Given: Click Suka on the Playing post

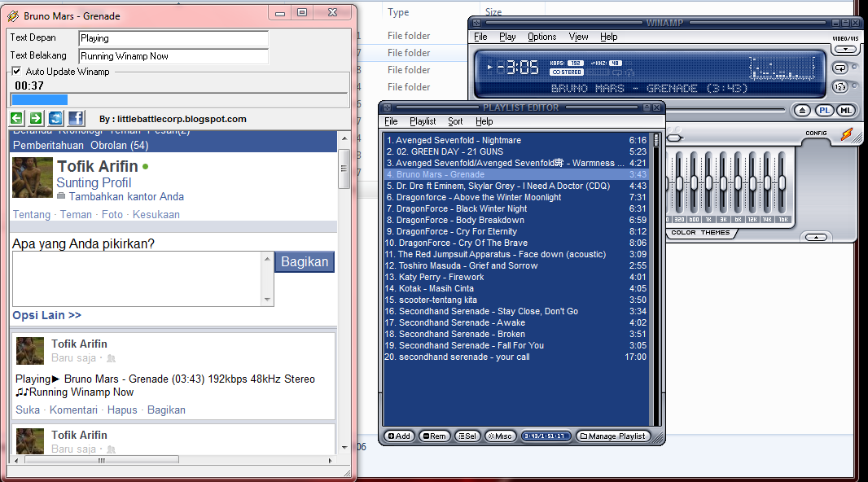Looking at the screenshot, I should pyautogui.click(x=28, y=410).
